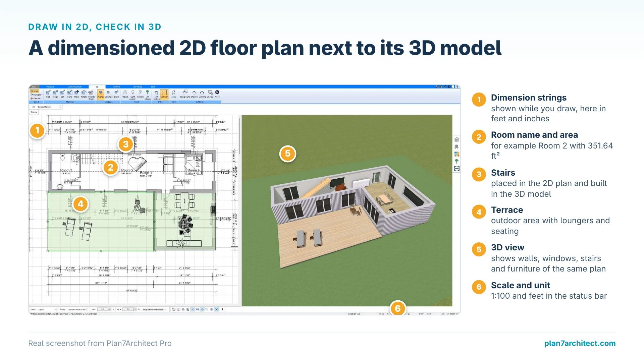Choose the Scale material tool
The height and width of the screenshot is (362, 644).
coord(69,94)
